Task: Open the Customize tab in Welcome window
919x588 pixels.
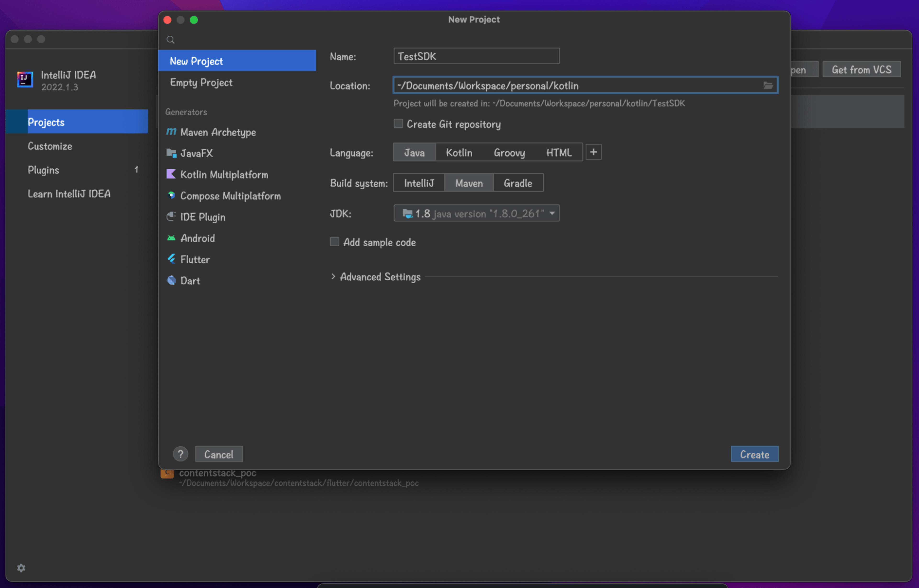Action: click(77, 146)
